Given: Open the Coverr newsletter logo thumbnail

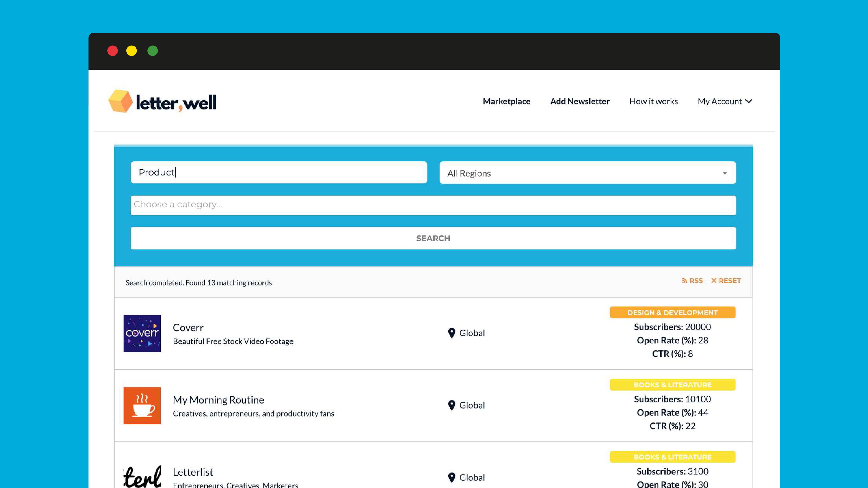Looking at the screenshot, I should (x=142, y=333).
